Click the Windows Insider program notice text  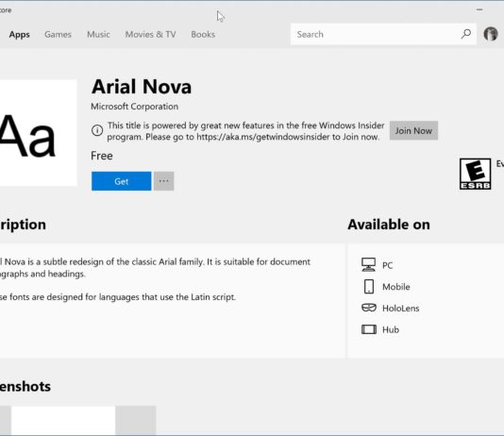245,131
